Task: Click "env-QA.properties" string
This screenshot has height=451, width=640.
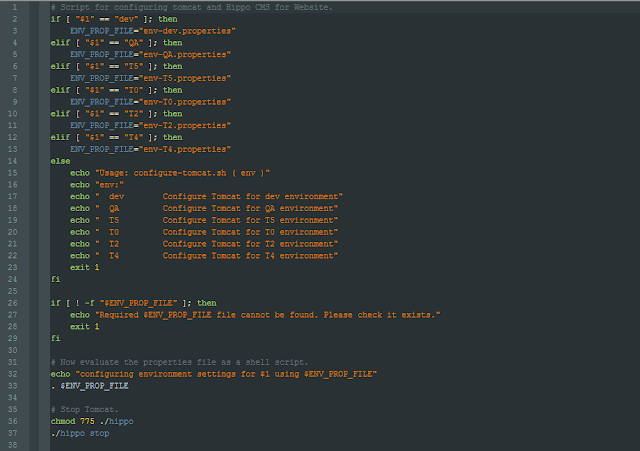Action: point(185,54)
